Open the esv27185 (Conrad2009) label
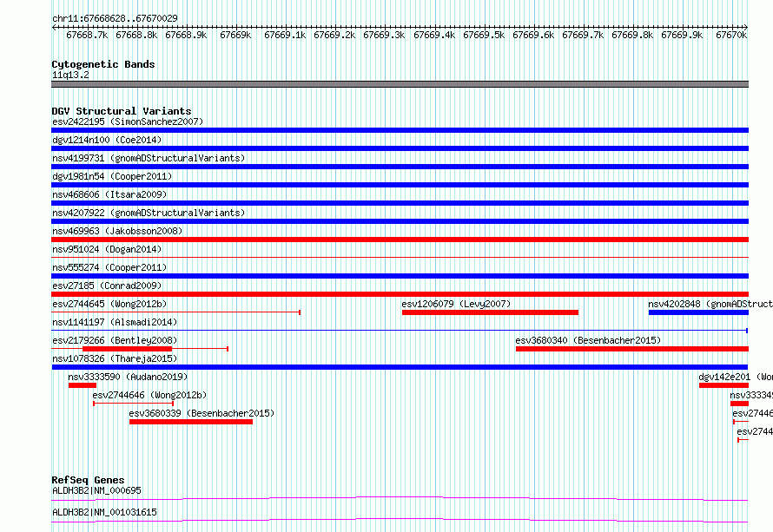Screen dimensions: 773x532 (x=107, y=286)
